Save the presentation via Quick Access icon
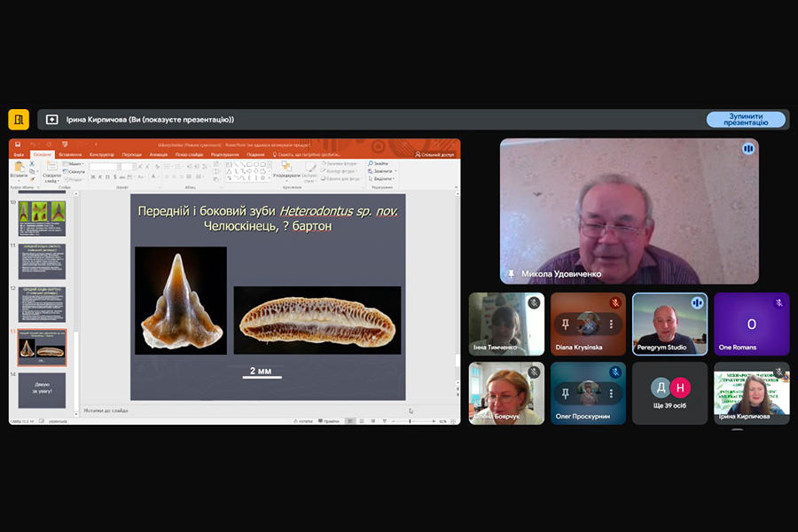The height and width of the screenshot is (532, 798). tap(18, 145)
